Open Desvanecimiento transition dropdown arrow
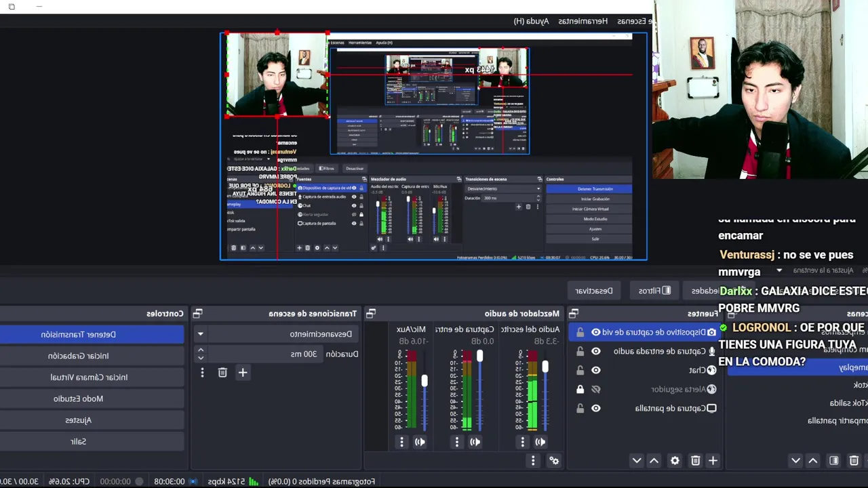This screenshot has width=868, height=488. [x=200, y=334]
